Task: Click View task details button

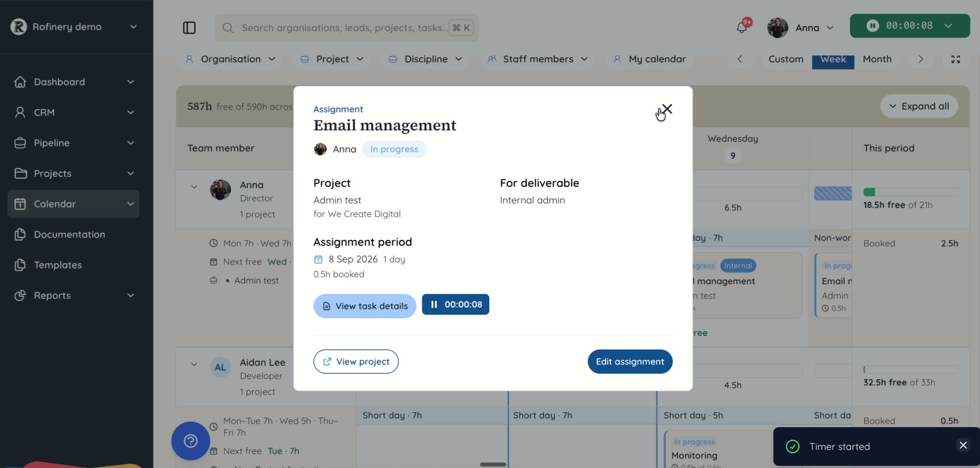Action: pos(365,306)
